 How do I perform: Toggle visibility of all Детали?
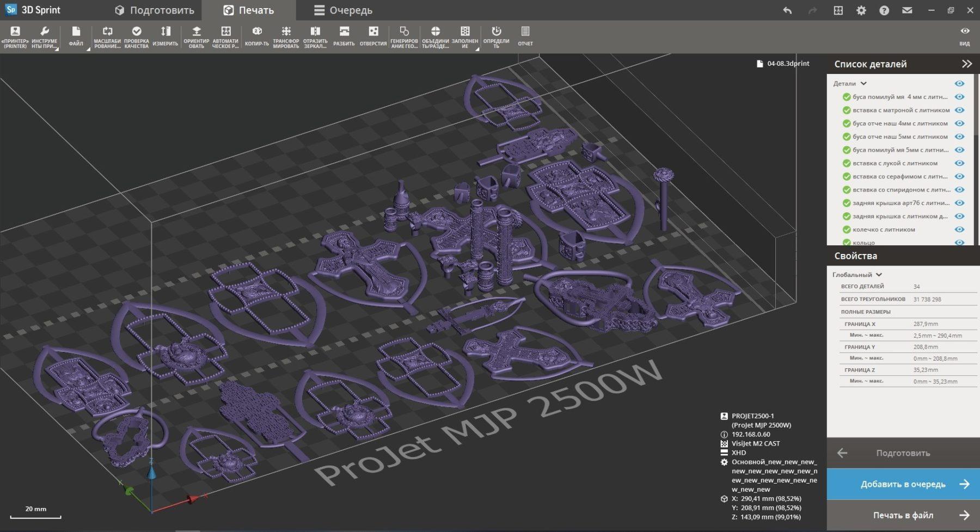pyautogui.click(x=959, y=84)
